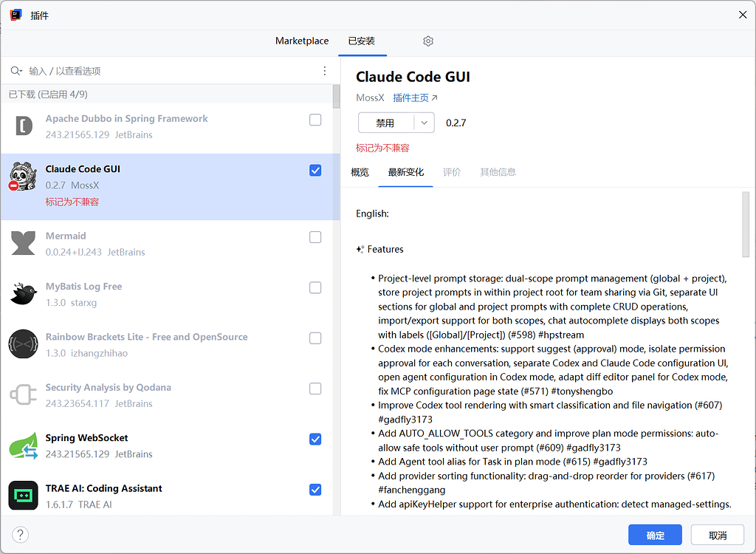Click the Claude Code GUI panda icon
This screenshot has width=756, height=554.
pos(23,176)
